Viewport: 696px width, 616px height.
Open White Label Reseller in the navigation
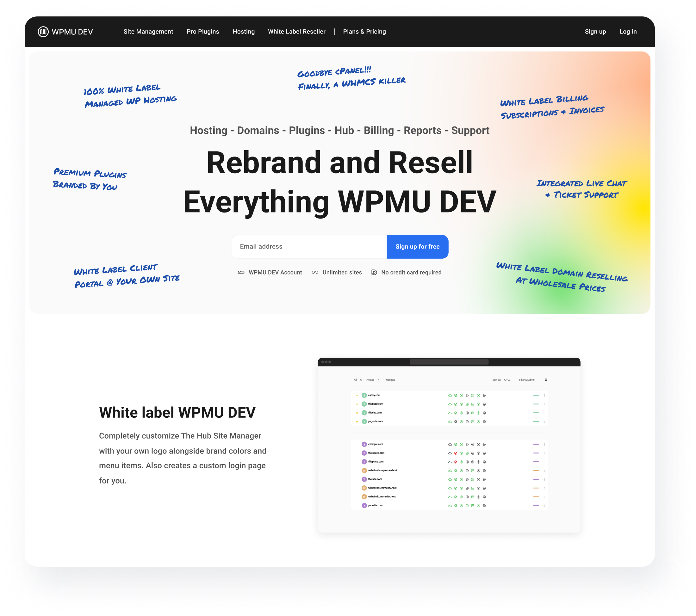click(296, 32)
